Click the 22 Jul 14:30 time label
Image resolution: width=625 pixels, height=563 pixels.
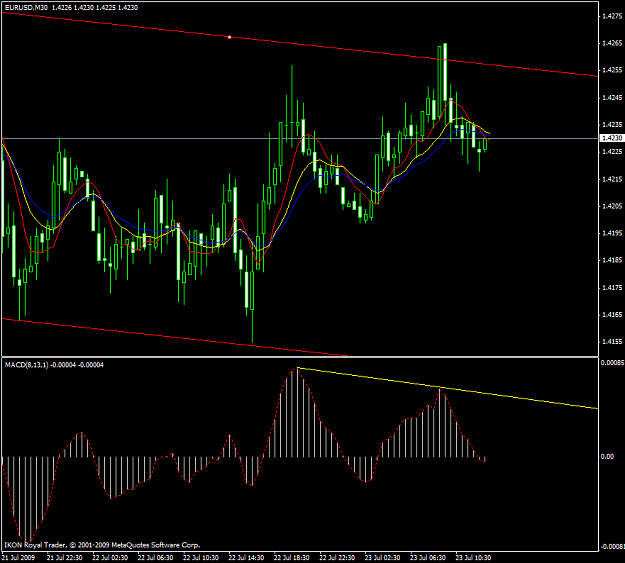click(246, 557)
